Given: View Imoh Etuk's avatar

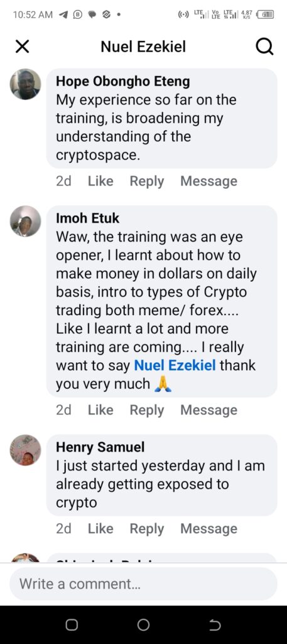Looking at the screenshot, I should pyautogui.click(x=25, y=221).
